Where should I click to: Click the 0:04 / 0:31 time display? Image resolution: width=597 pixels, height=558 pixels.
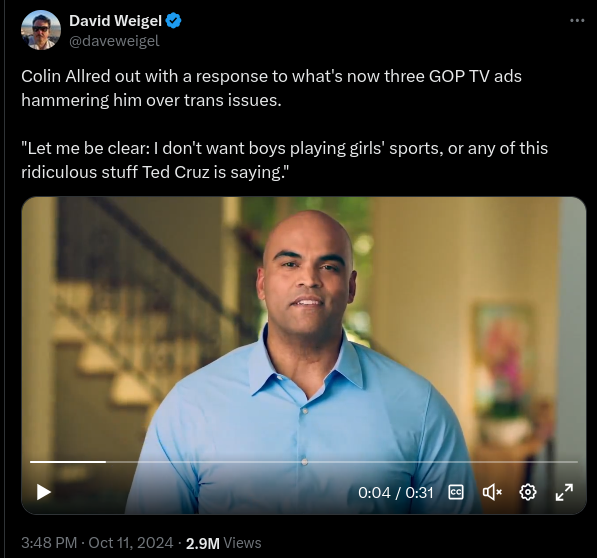pyautogui.click(x=396, y=493)
